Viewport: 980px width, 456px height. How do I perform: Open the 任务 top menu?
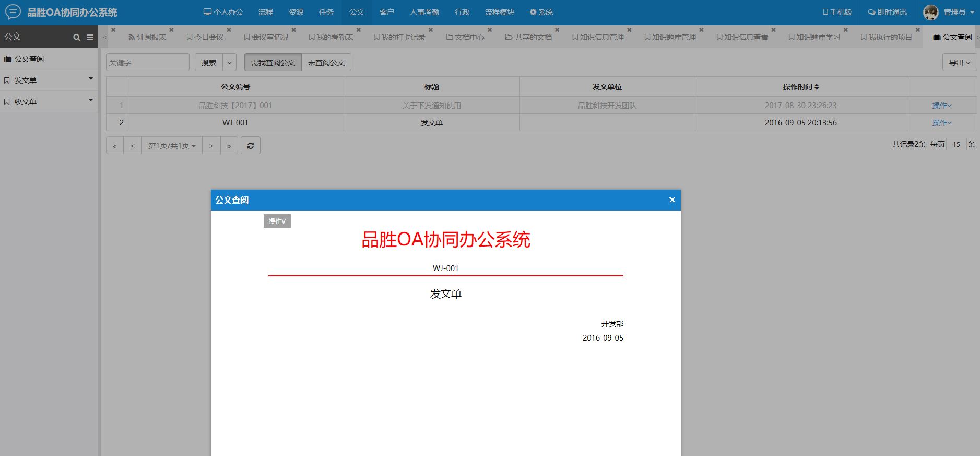tap(326, 12)
